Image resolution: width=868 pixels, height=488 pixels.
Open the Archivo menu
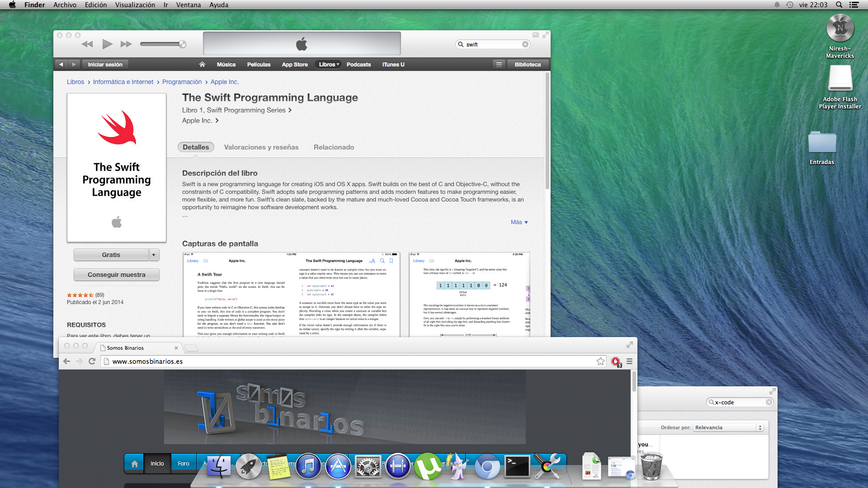tap(65, 5)
